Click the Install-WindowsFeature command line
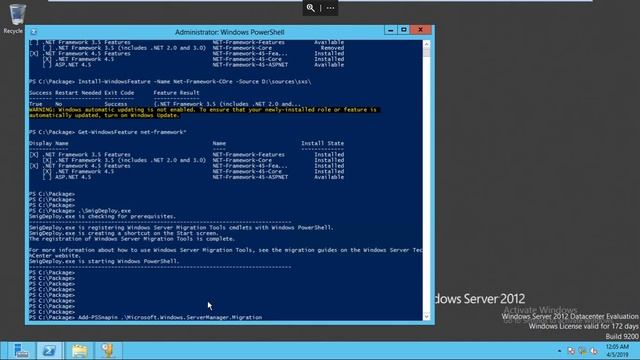 [170, 82]
